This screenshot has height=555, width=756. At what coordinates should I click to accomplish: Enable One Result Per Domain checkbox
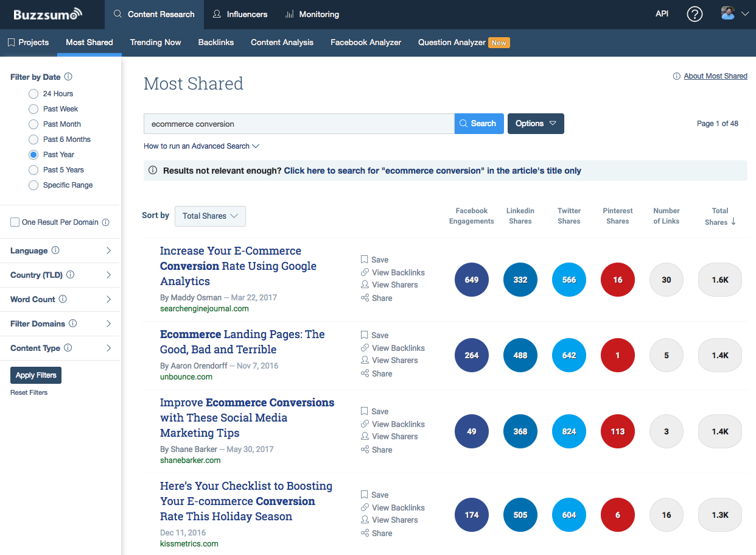click(x=15, y=222)
